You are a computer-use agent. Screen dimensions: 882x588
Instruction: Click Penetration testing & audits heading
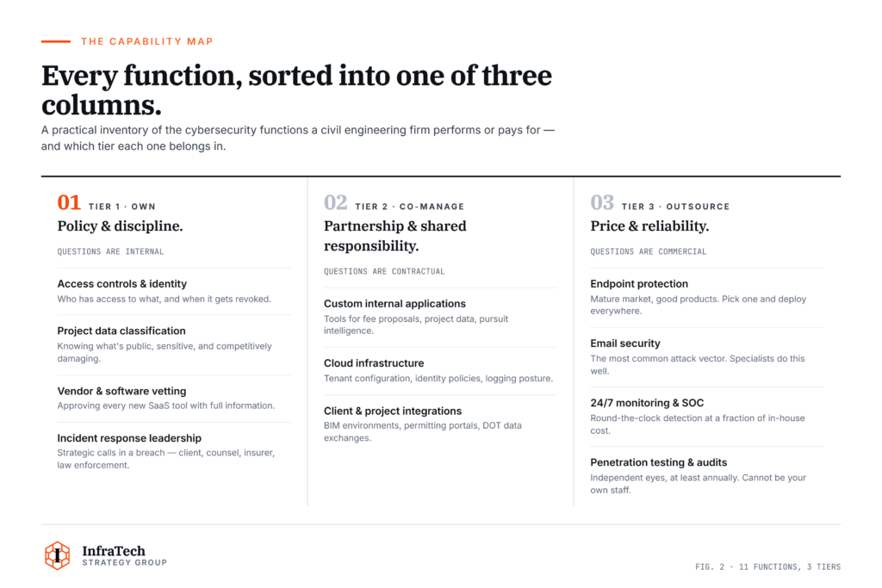(659, 462)
